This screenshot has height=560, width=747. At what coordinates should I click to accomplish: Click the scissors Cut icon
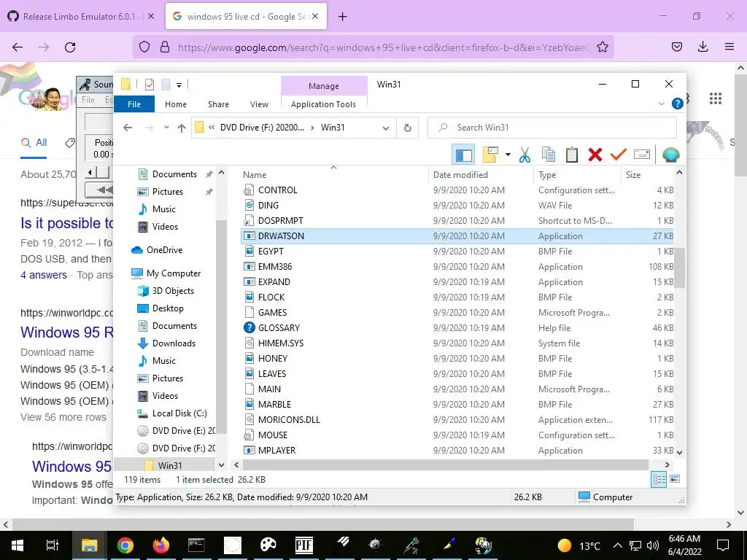525,155
